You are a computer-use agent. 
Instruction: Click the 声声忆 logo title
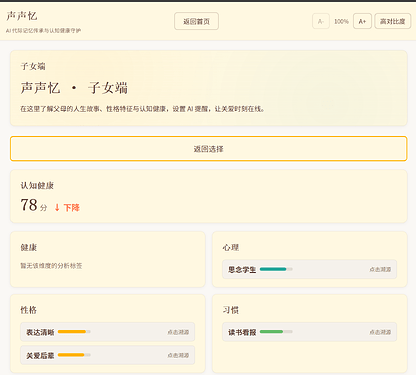[x=22, y=16]
